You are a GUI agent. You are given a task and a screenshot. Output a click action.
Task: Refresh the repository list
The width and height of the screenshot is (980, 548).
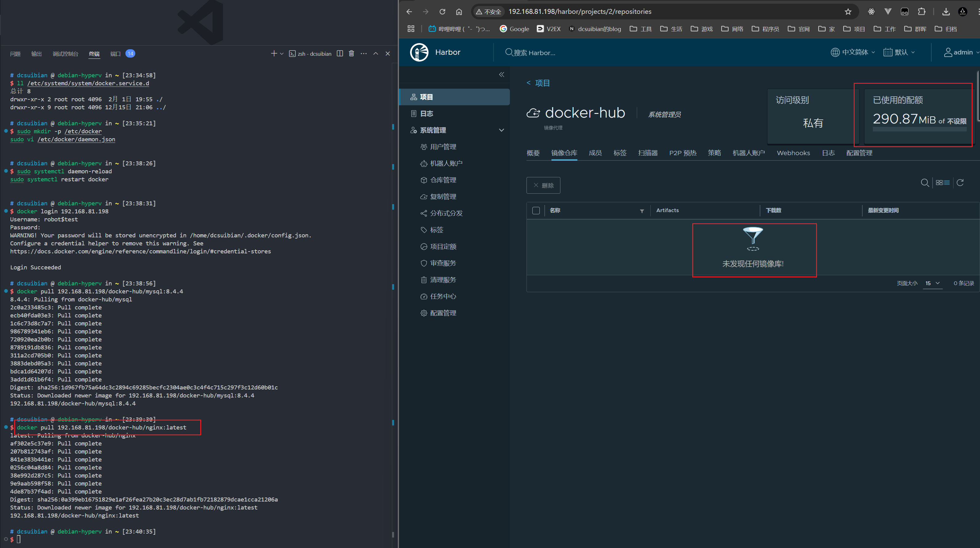click(960, 183)
